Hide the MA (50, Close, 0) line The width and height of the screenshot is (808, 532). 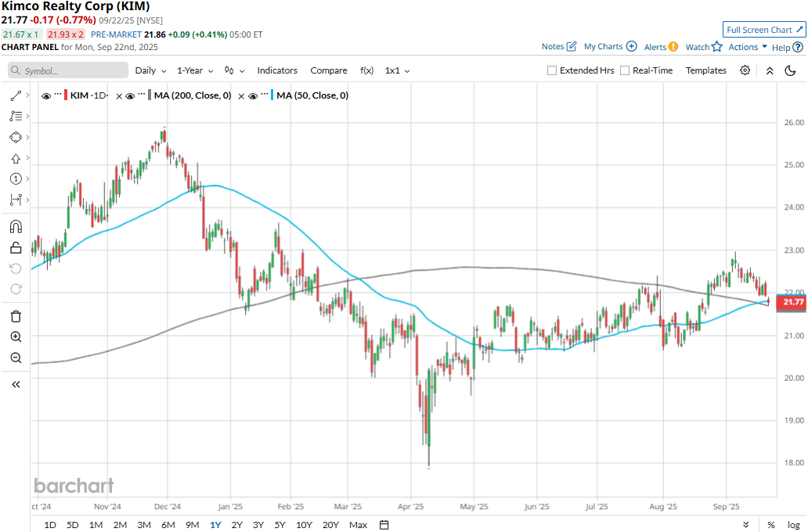pos(254,95)
